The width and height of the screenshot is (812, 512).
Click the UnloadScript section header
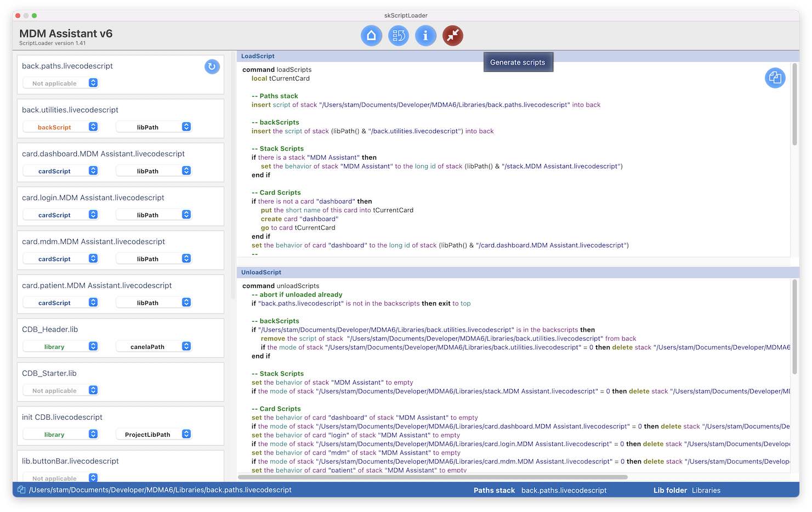tap(261, 272)
